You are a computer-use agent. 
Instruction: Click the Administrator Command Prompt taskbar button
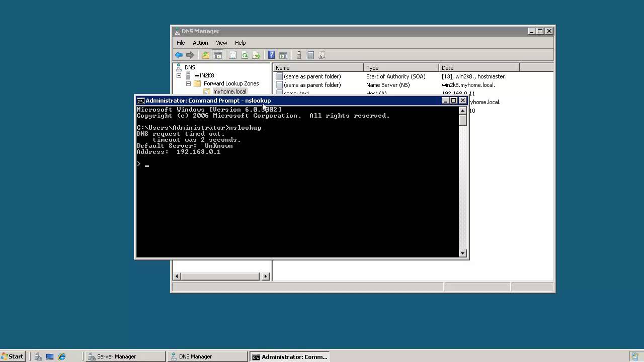289,356
